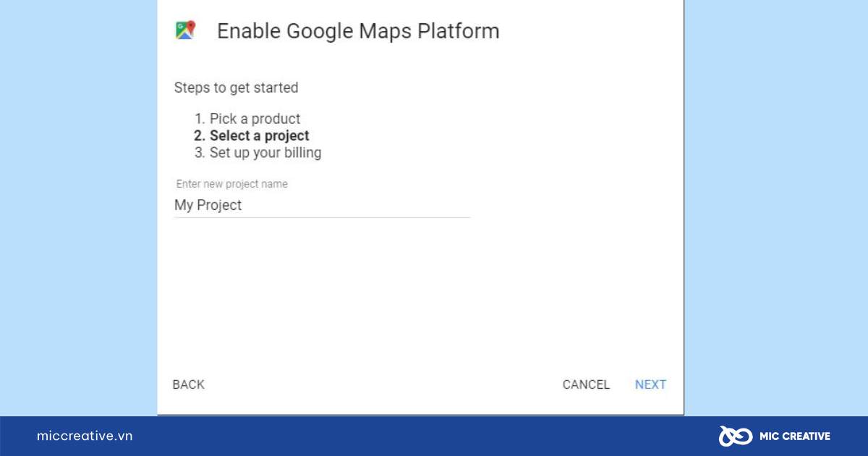Click the dark blue footer bar center
This screenshot has width=868, height=456.
pos(434,436)
